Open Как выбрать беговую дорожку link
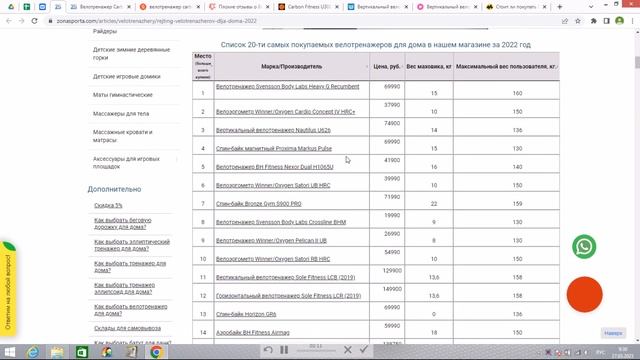Viewport: 640px width, 360px height. (x=122, y=223)
